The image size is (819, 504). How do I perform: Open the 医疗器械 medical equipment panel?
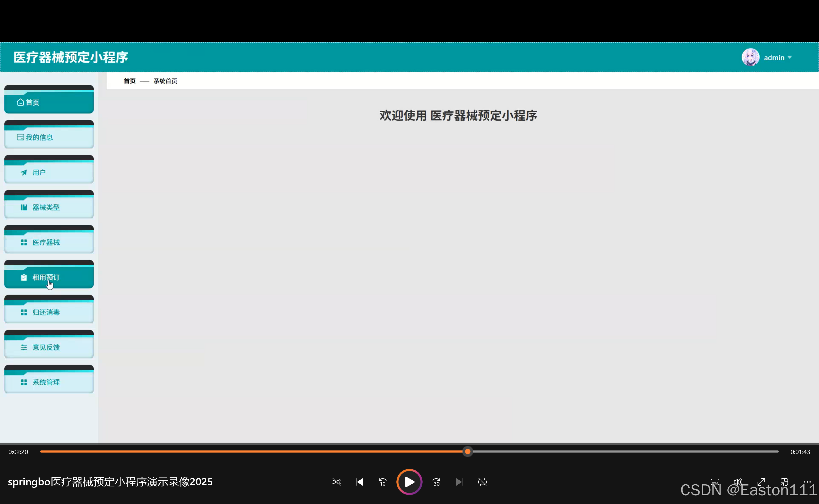(49, 242)
